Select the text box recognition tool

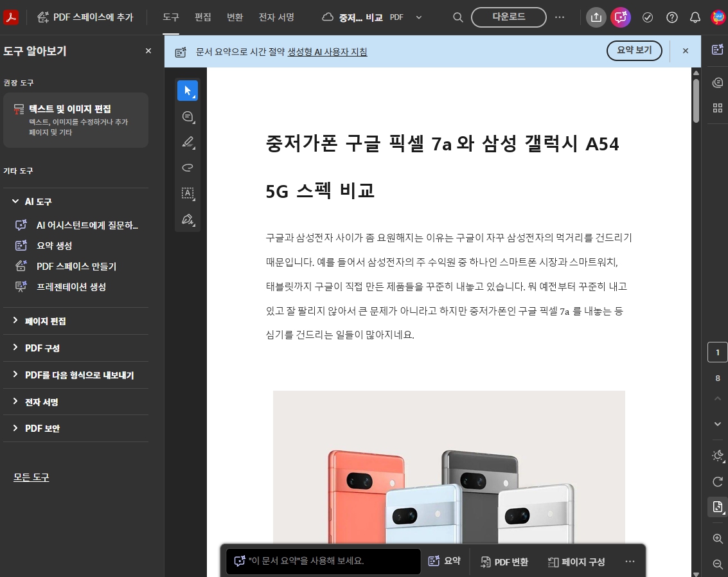(188, 193)
